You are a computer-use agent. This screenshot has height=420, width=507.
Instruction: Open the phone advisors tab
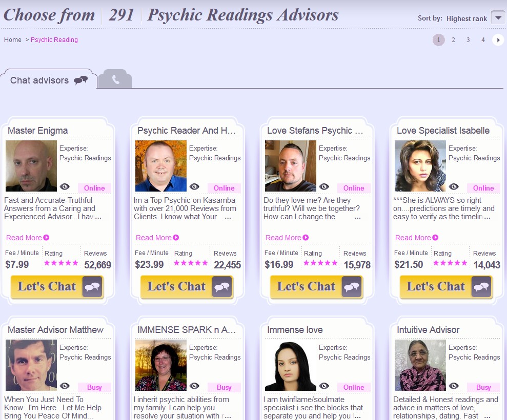(115, 79)
